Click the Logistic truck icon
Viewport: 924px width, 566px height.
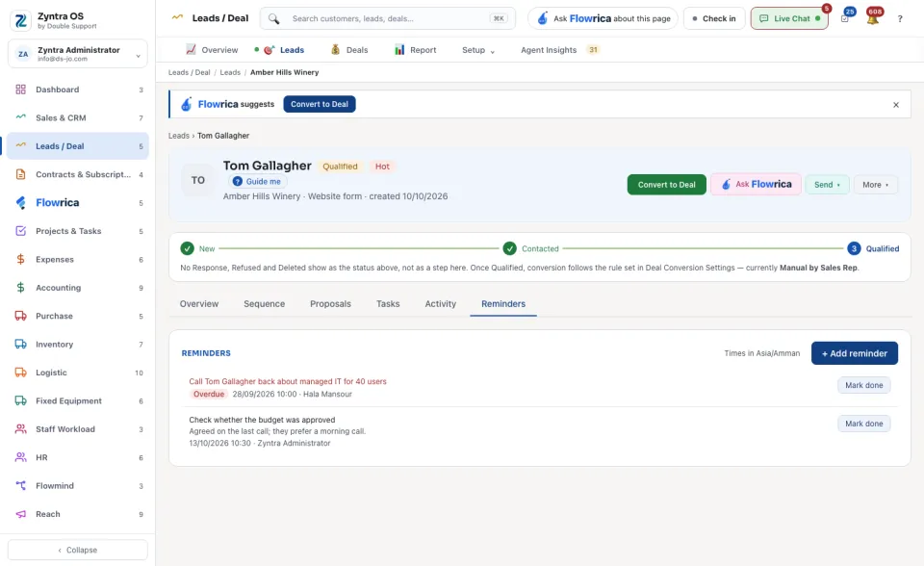coord(20,373)
